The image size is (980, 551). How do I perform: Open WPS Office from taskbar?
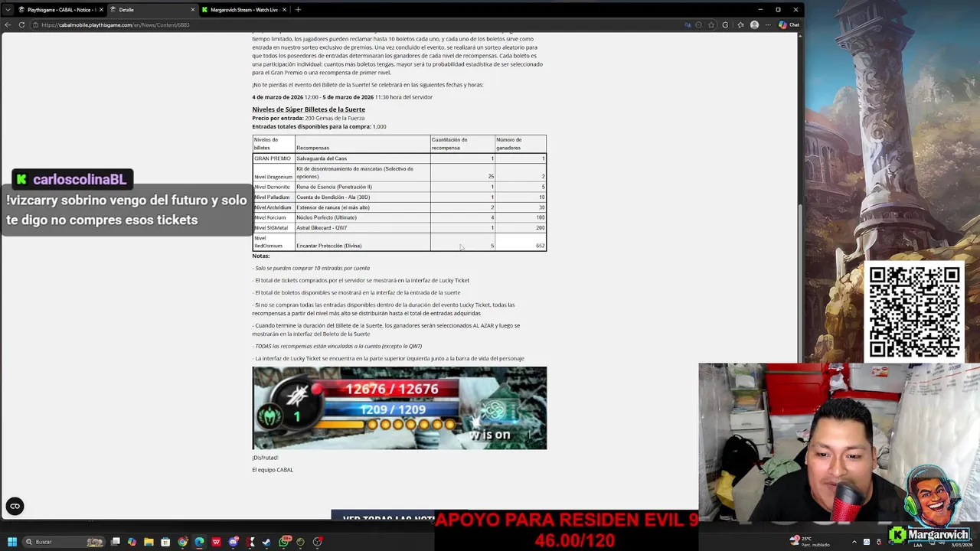tap(216, 542)
